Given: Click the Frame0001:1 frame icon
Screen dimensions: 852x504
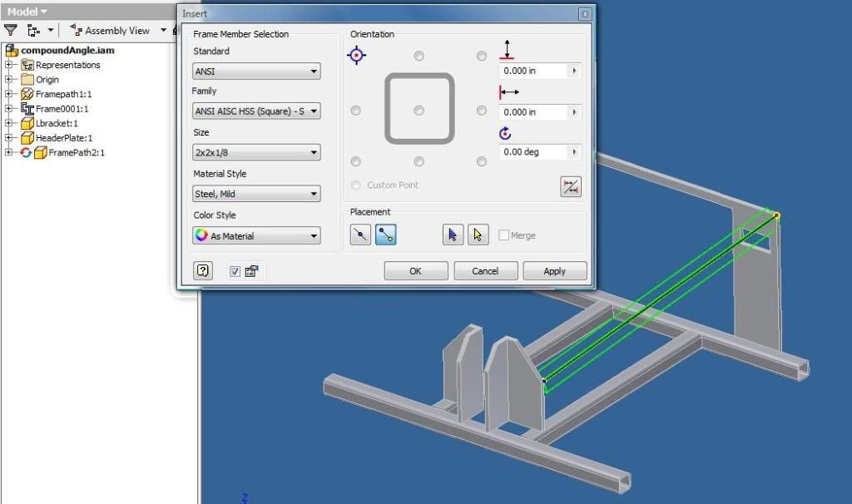Looking at the screenshot, I should [x=27, y=109].
